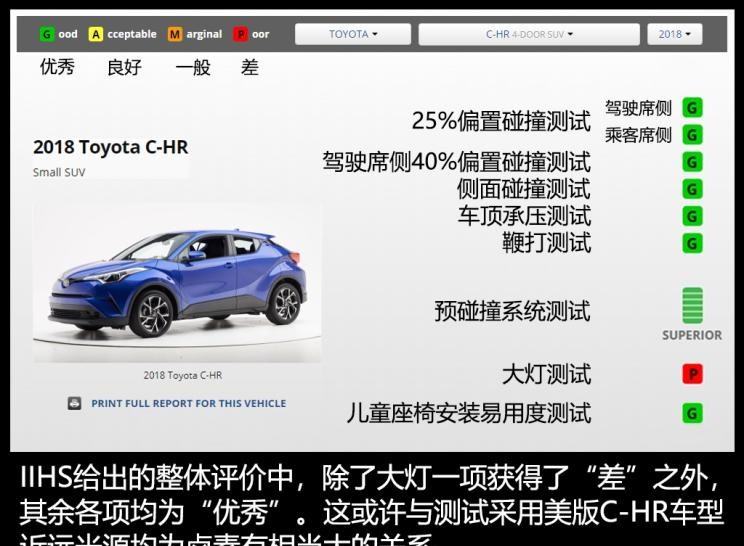Viewport: 744px width, 546px height.
Task: Open the 2018 year dropdown
Action: click(674, 34)
